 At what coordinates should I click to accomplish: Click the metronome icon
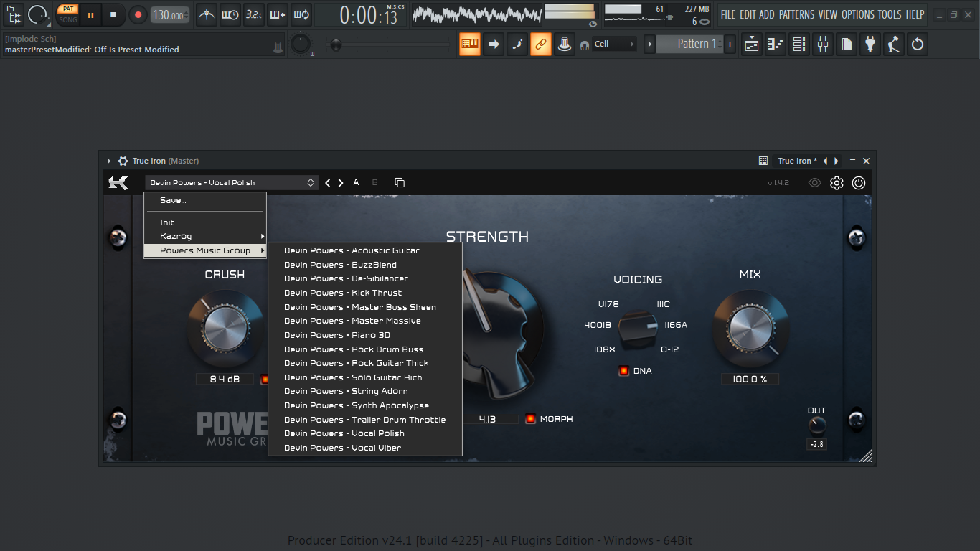click(207, 14)
